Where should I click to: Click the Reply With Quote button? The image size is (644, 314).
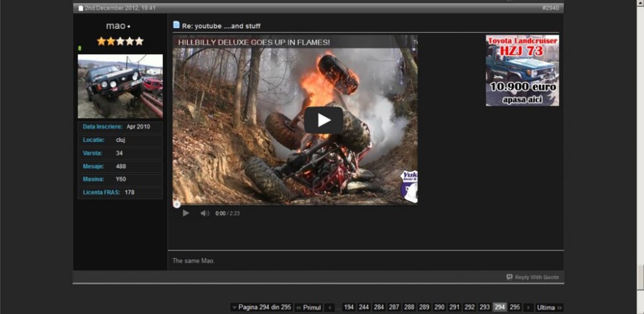pyautogui.click(x=533, y=277)
